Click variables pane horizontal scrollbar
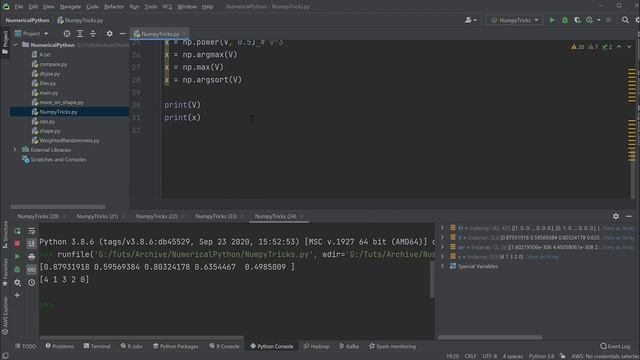The height and width of the screenshot is (360, 640). pyautogui.click(x=490, y=337)
